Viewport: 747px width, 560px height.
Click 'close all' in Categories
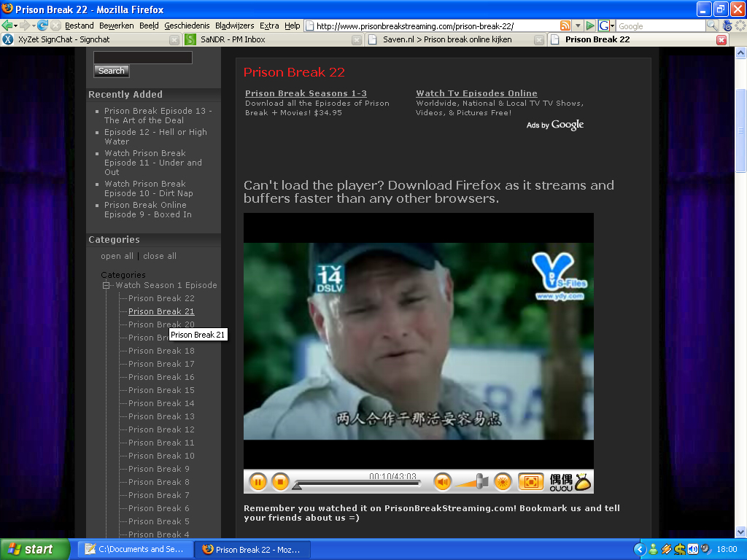[160, 256]
